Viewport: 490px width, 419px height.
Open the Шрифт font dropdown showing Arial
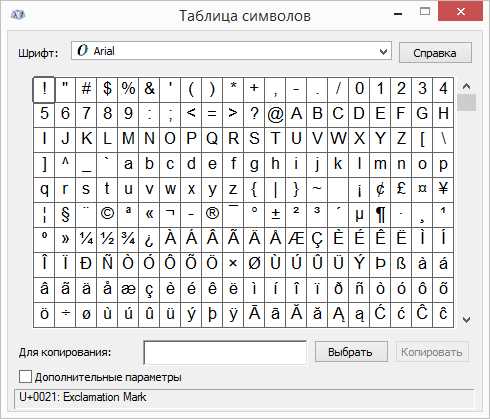coord(231,51)
